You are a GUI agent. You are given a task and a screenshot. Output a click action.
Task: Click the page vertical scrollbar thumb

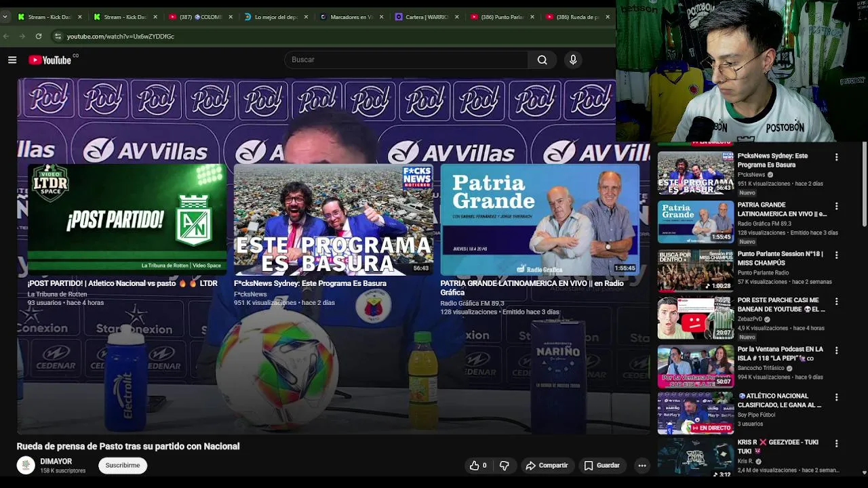pos(864,183)
